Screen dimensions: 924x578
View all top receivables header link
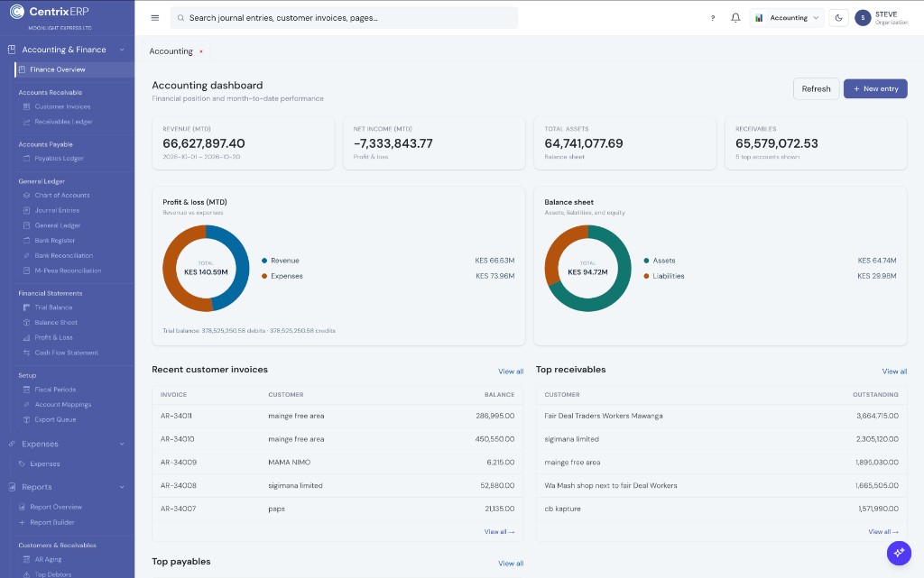pos(894,372)
